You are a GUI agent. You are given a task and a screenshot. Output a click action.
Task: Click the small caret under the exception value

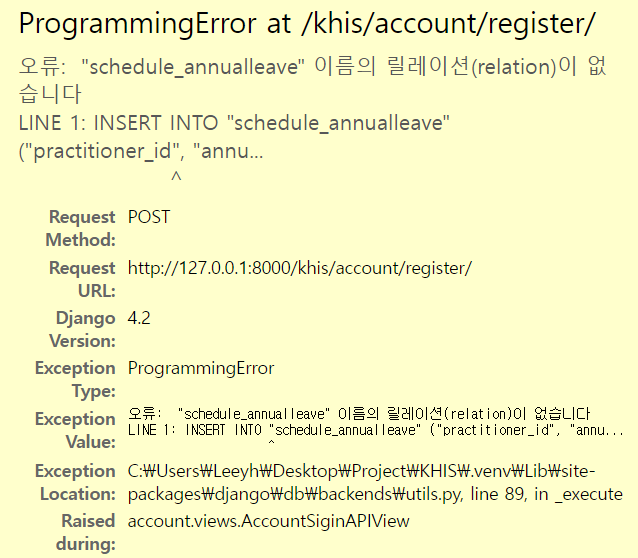coord(271,442)
